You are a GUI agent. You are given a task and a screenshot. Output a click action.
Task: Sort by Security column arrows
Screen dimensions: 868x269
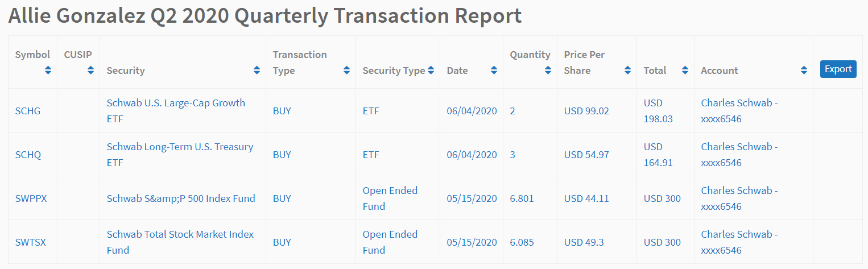pos(257,71)
